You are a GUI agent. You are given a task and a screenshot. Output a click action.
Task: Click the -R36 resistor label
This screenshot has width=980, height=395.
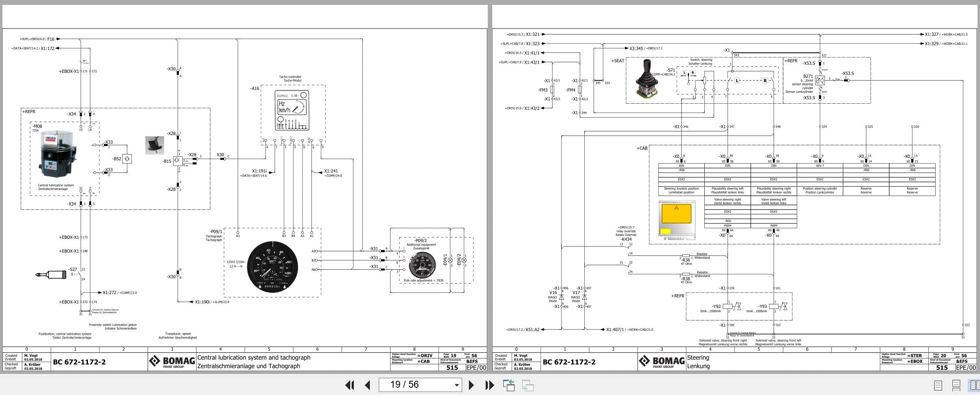[x=686, y=260]
